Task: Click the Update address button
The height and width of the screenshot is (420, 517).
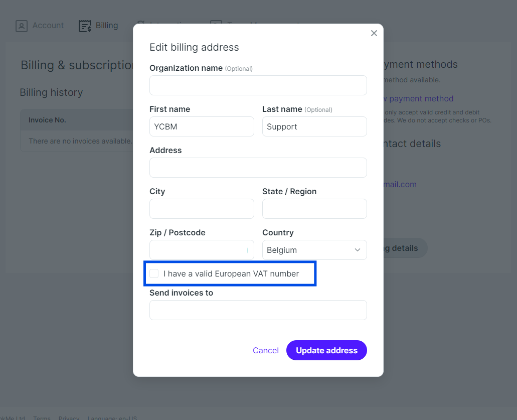Action: (x=326, y=350)
